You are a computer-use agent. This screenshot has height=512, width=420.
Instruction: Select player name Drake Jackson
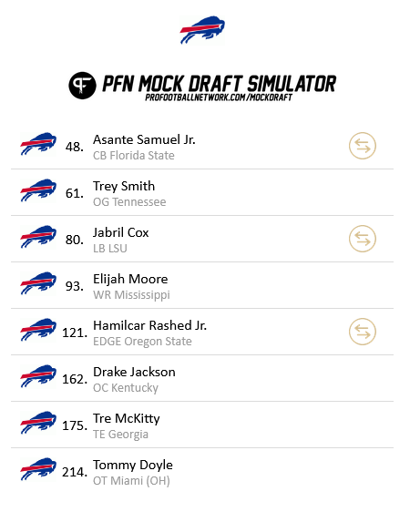(134, 372)
